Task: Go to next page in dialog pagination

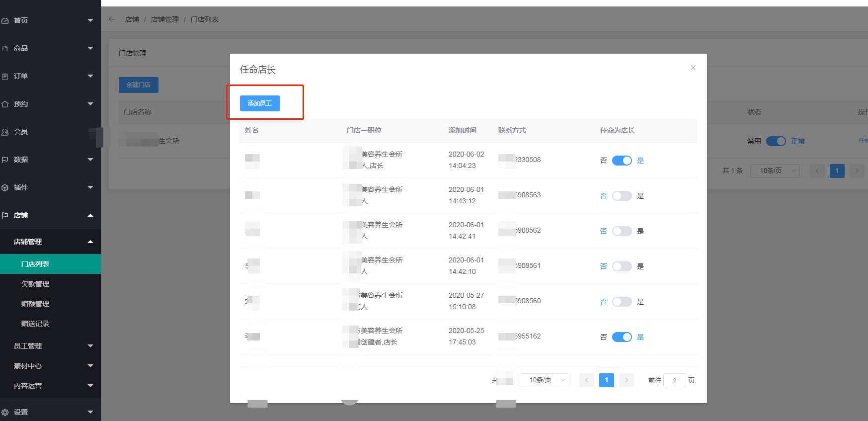Action: [x=626, y=380]
